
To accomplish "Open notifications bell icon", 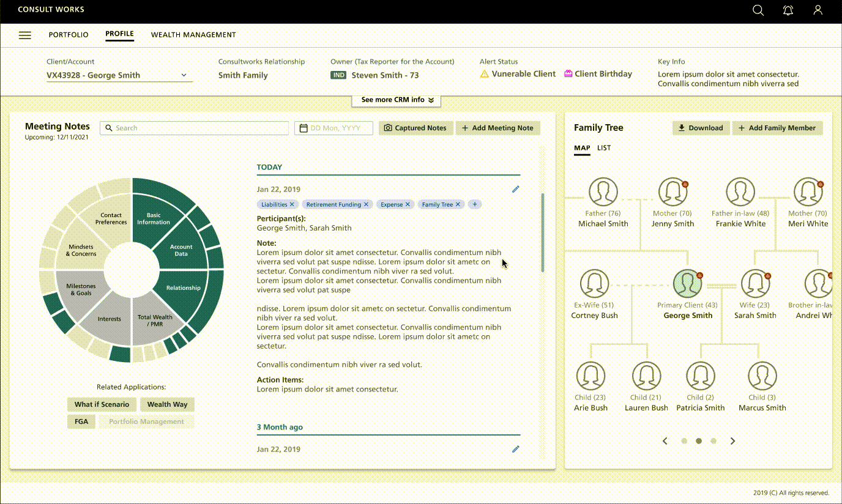I will (788, 10).
